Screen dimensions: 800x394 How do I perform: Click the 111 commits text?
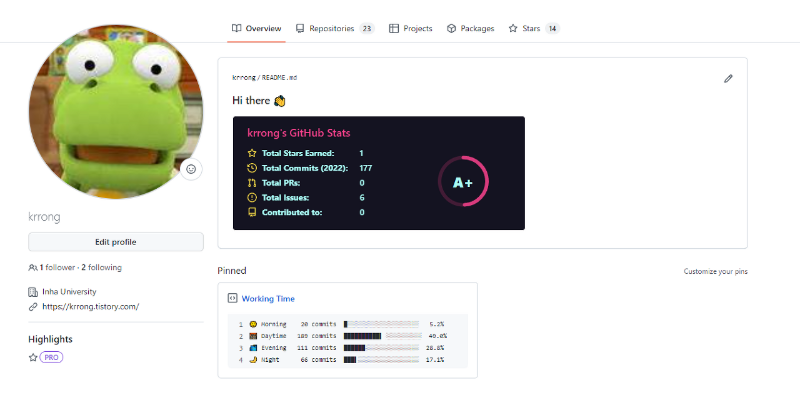[317, 348]
